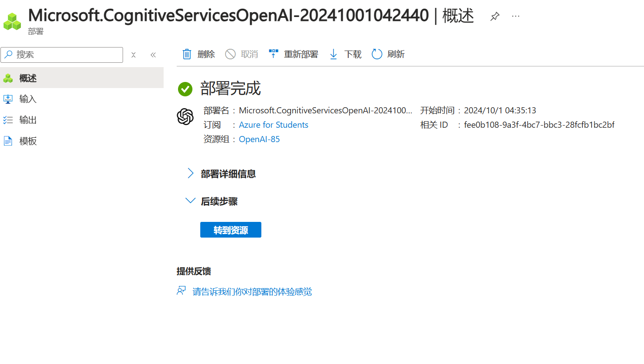Click the trash can delete icon
The height and width of the screenshot is (364, 644).
tap(187, 54)
